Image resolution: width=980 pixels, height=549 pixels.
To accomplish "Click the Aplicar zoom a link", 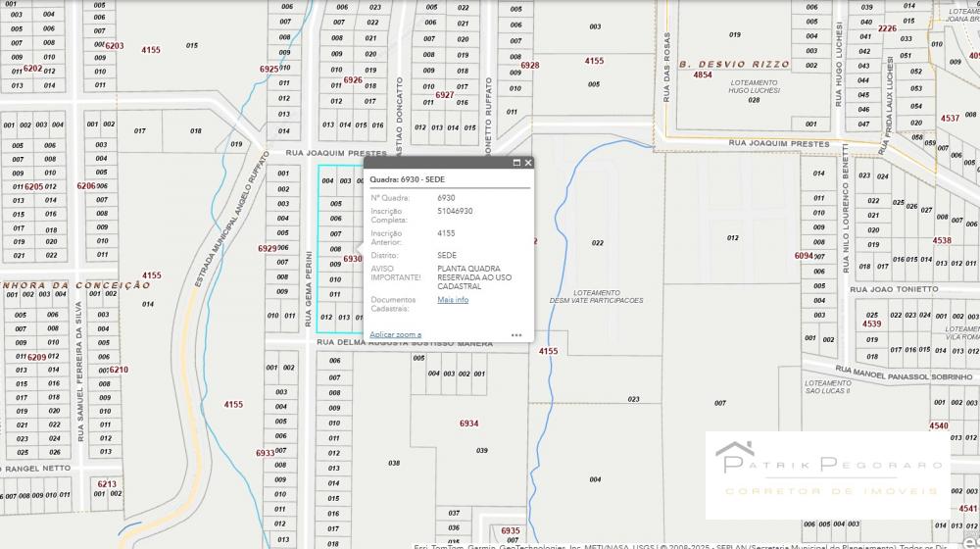I will (395, 335).
